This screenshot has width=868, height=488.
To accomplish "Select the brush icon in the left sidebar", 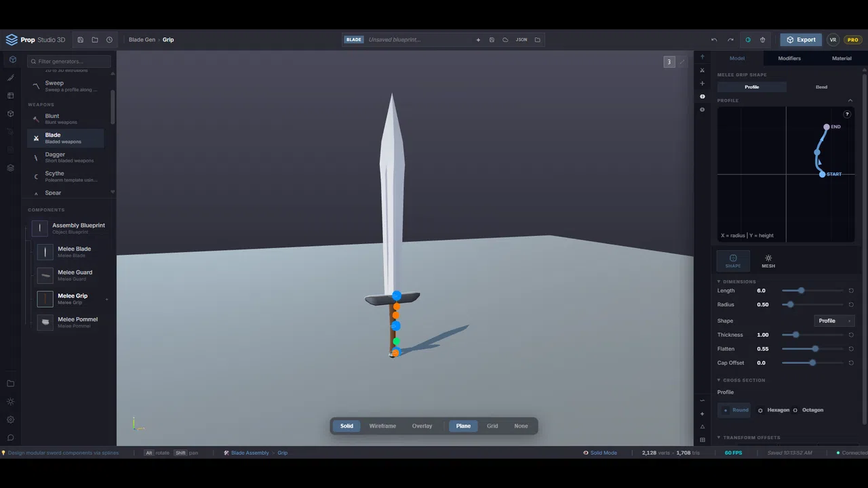I will [x=11, y=78].
